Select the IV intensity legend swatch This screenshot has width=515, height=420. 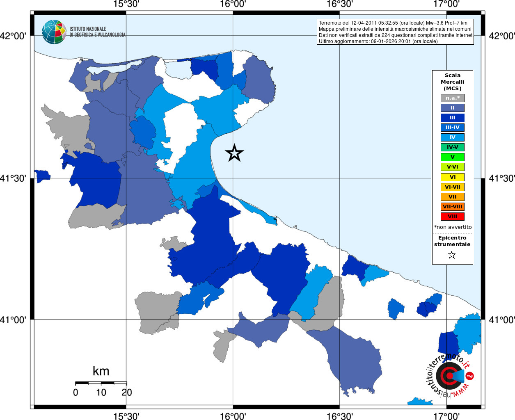[x=453, y=137]
